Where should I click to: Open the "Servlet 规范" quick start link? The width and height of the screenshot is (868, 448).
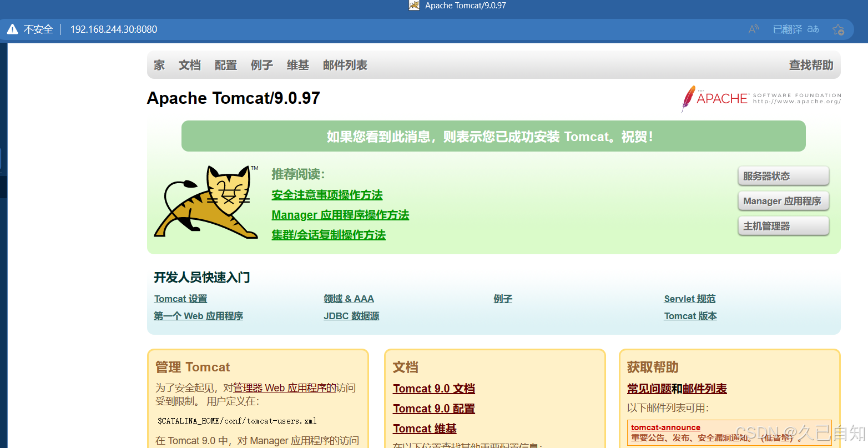[690, 299]
